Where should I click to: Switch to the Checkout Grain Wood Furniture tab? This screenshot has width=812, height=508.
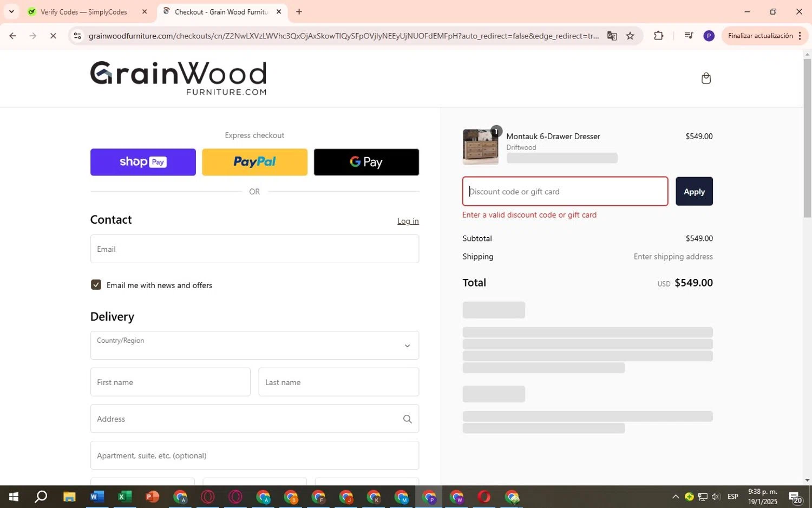pos(222,11)
